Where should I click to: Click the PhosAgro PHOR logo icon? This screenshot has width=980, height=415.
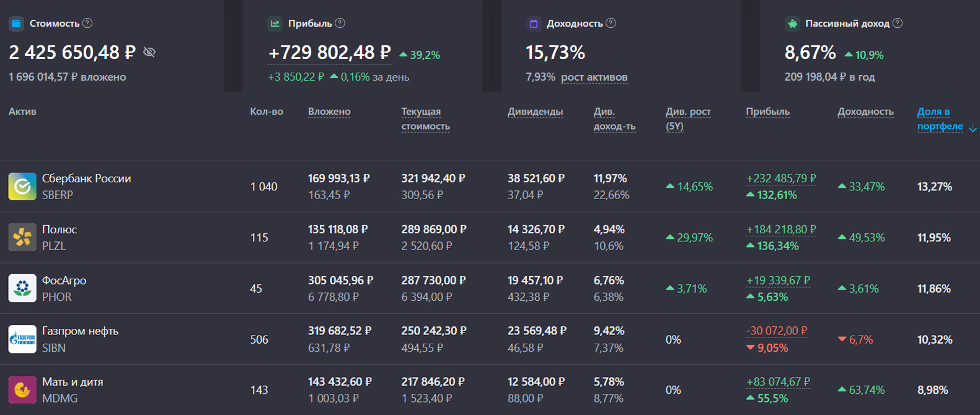click(x=22, y=288)
